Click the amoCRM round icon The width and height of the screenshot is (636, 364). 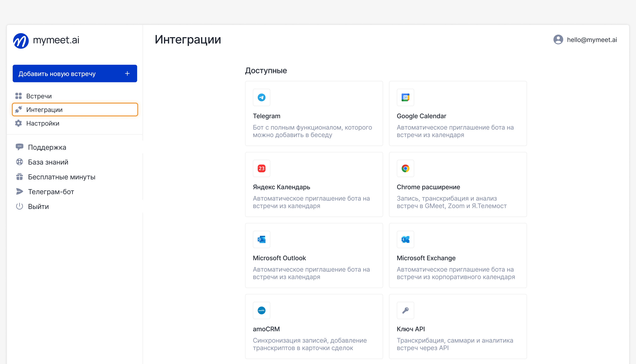pyautogui.click(x=262, y=310)
